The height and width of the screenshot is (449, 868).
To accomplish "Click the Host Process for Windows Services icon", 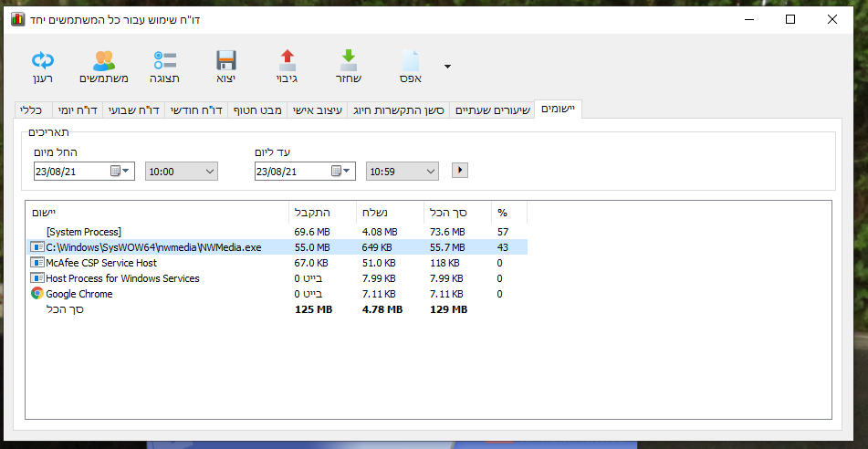I will [x=37, y=278].
